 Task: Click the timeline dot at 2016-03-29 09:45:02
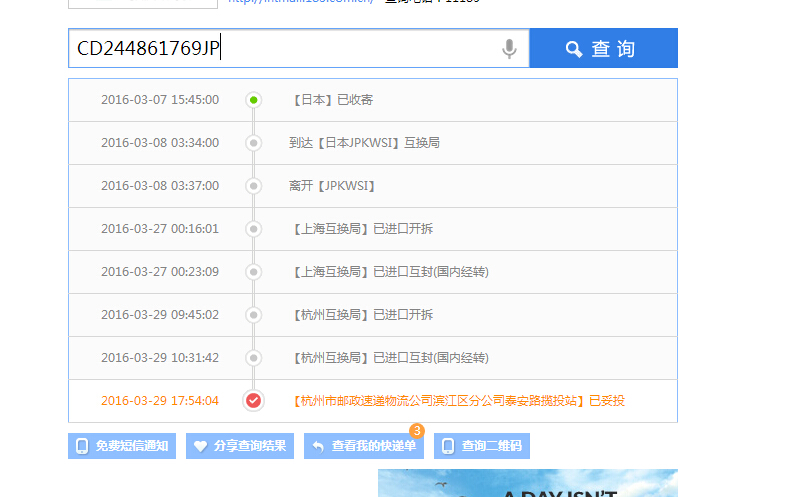(253, 314)
